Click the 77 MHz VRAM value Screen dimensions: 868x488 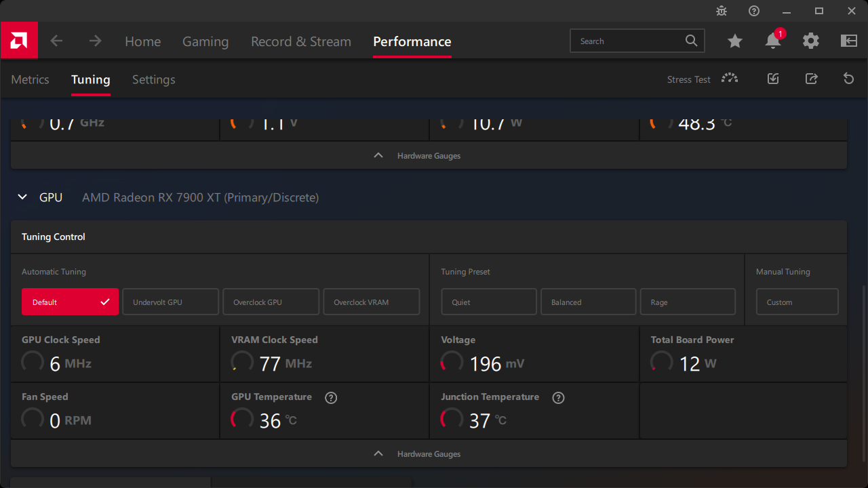click(285, 364)
